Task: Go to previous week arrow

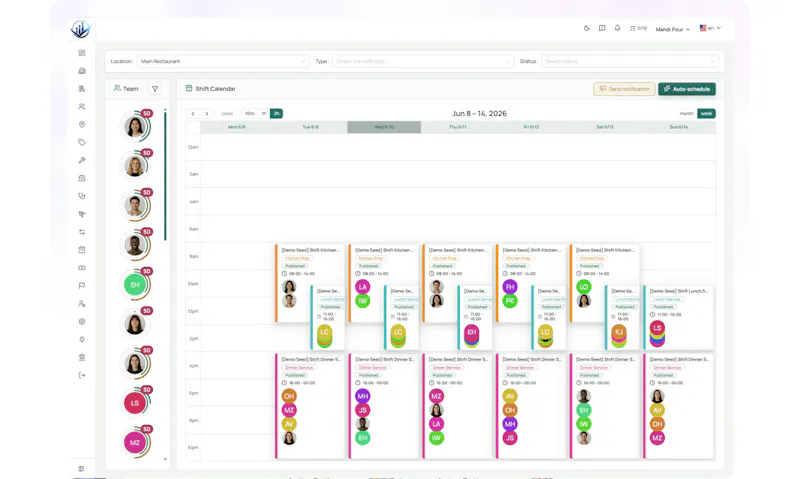Action: tap(193, 114)
